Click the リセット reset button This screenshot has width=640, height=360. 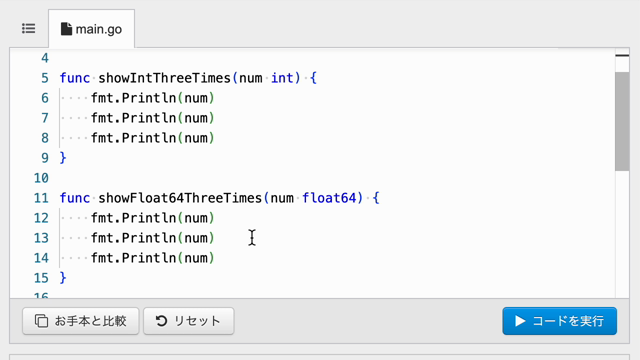click(189, 321)
